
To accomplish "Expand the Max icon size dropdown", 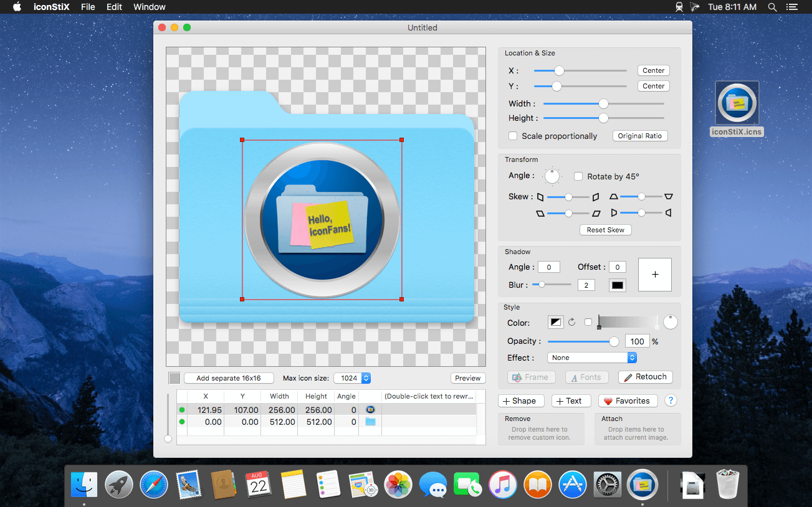I will tap(352, 378).
